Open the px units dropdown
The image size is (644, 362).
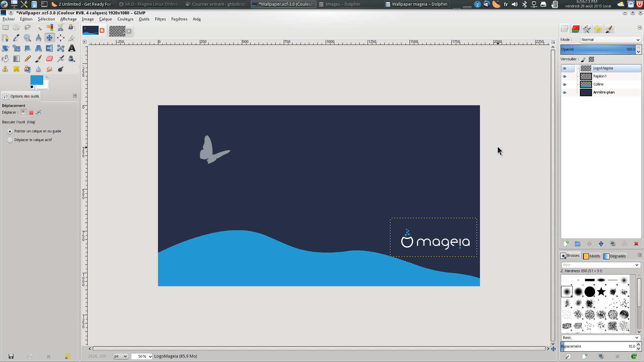120,356
